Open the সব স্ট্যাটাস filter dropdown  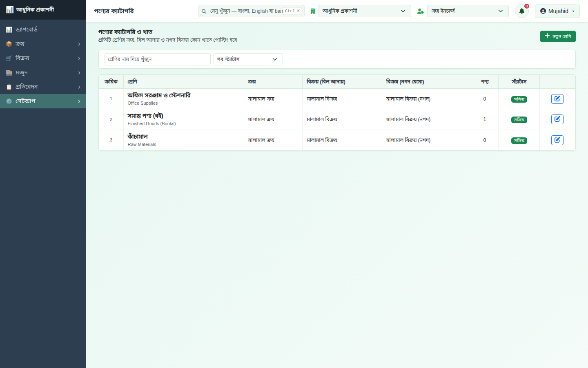click(x=248, y=59)
